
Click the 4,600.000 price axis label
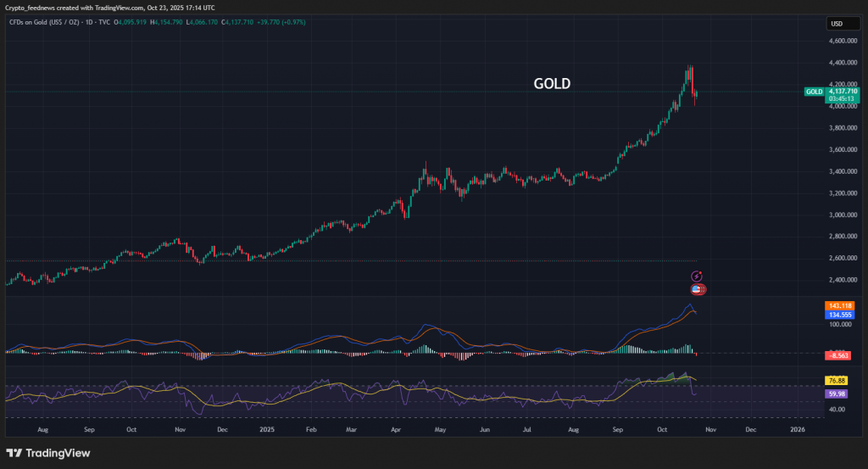(843, 41)
